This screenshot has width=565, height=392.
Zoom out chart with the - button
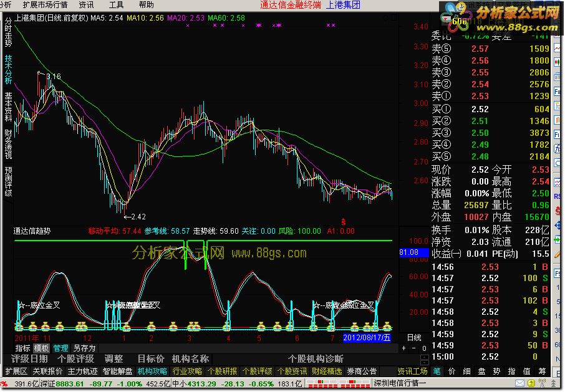(x=413, y=348)
